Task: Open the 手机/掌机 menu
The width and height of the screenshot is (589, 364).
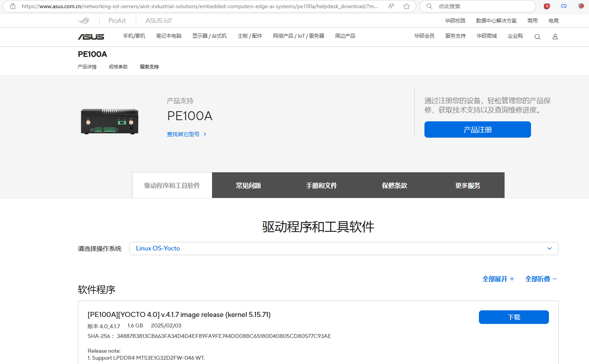Action: click(134, 36)
